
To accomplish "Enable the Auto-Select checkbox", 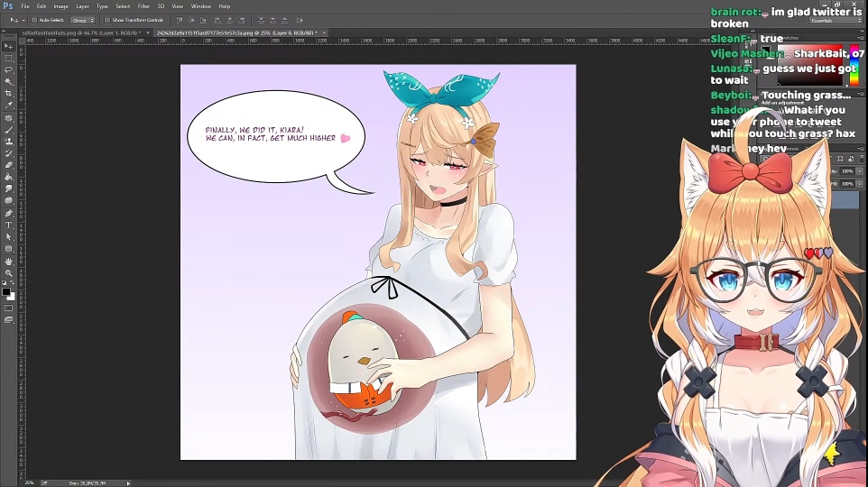I will [33, 21].
